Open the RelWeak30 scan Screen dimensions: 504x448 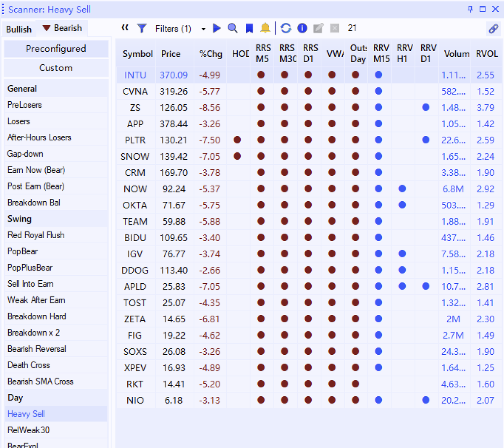coord(56,430)
